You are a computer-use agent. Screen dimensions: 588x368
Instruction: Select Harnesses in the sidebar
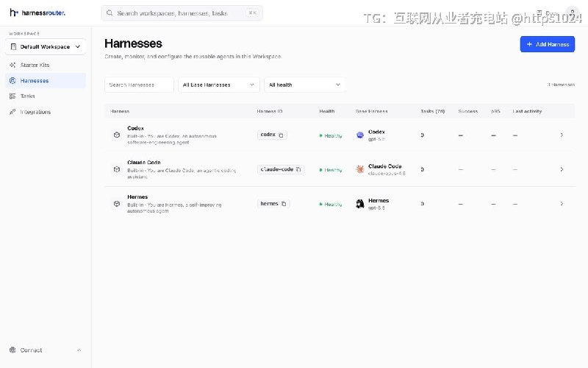tap(46, 80)
